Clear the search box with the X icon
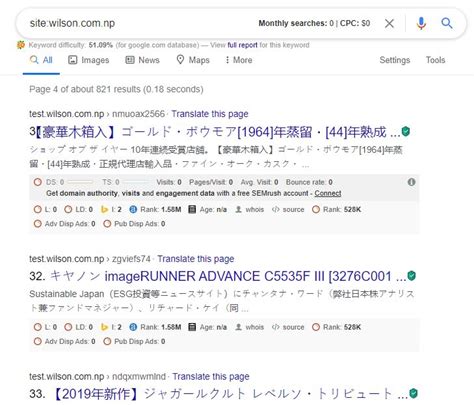 [389, 23]
